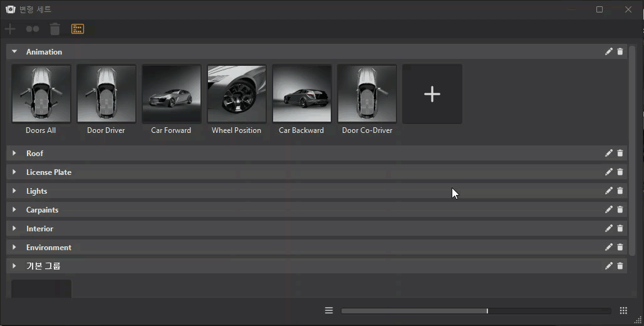This screenshot has width=644, height=326.
Task: Edit the Animation group with pencil icon
Action: (609, 51)
